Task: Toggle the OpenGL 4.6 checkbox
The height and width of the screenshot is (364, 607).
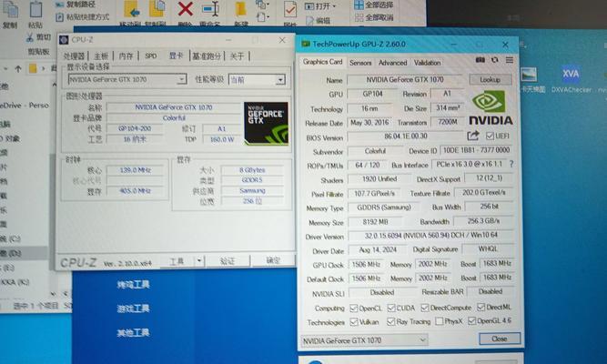Action: point(472,320)
